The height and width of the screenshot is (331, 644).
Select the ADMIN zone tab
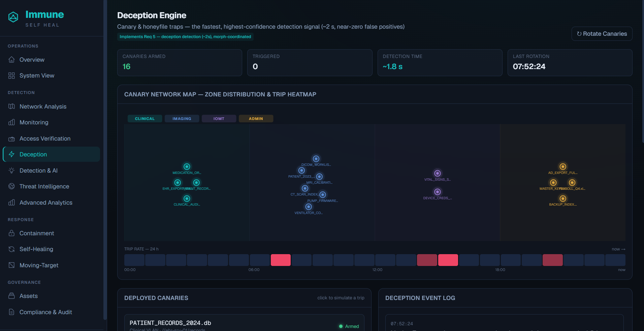[256, 119]
